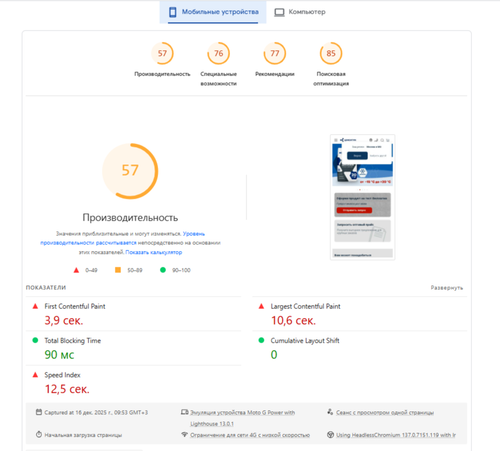The width and height of the screenshot is (500, 451).
Task: Click the 90 мс value
Action: (x=59, y=355)
